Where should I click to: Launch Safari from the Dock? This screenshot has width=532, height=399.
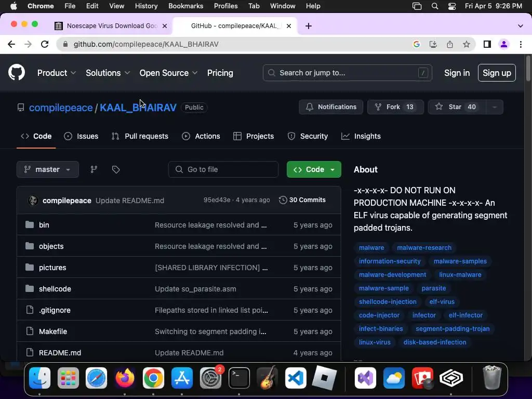point(96,378)
